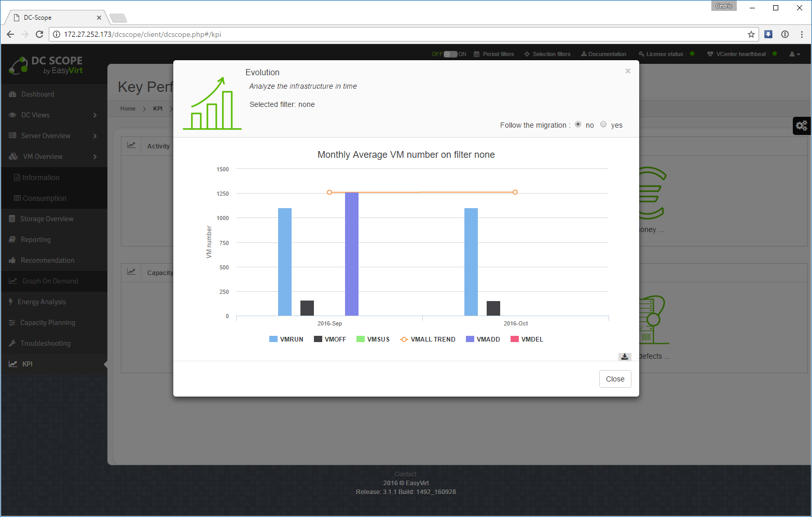
Task: Toggle the VMRUN legend color swatch
Action: (x=273, y=339)
